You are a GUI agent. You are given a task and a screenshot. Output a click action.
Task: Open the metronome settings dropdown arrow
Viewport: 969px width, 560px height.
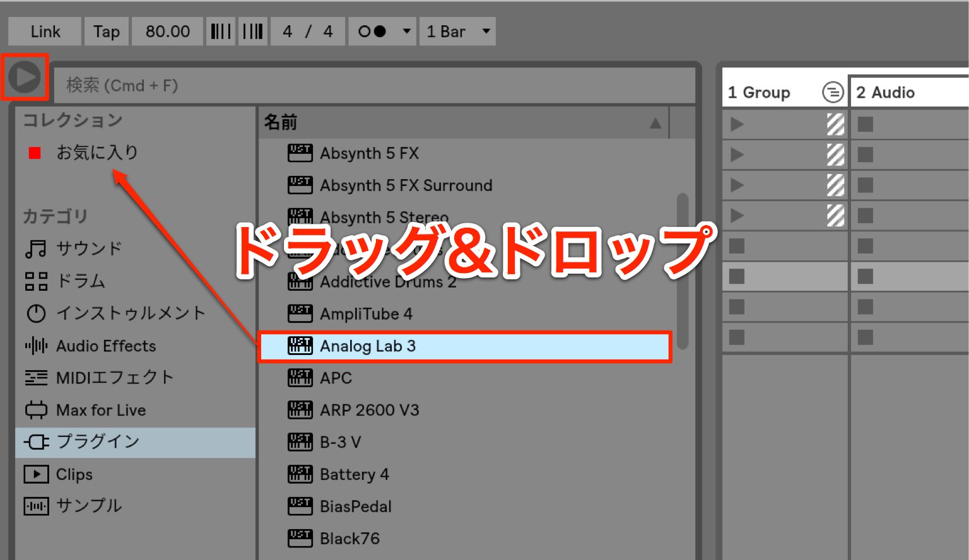407,32
